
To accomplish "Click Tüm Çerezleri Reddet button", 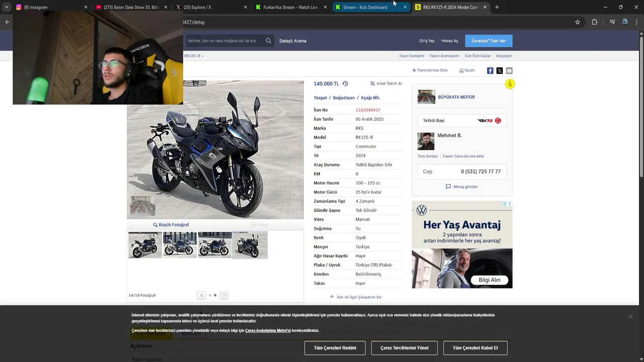I will (335, 348).
